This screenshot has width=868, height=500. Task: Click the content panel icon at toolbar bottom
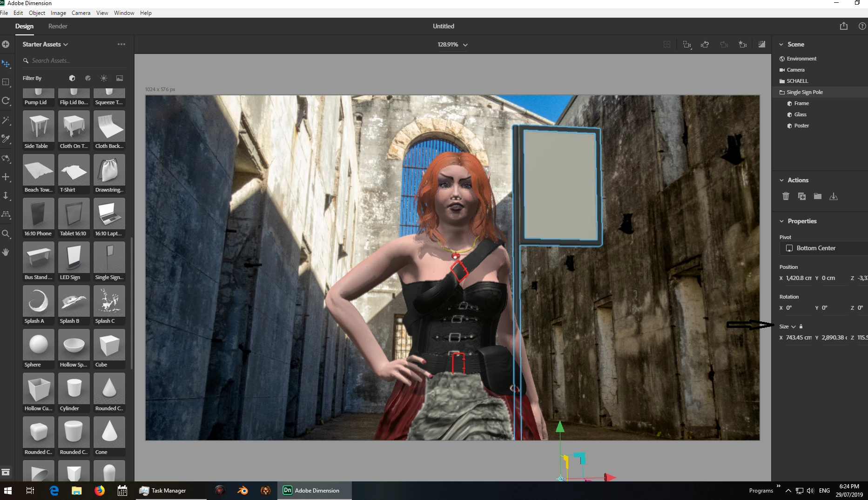point(6,472)
